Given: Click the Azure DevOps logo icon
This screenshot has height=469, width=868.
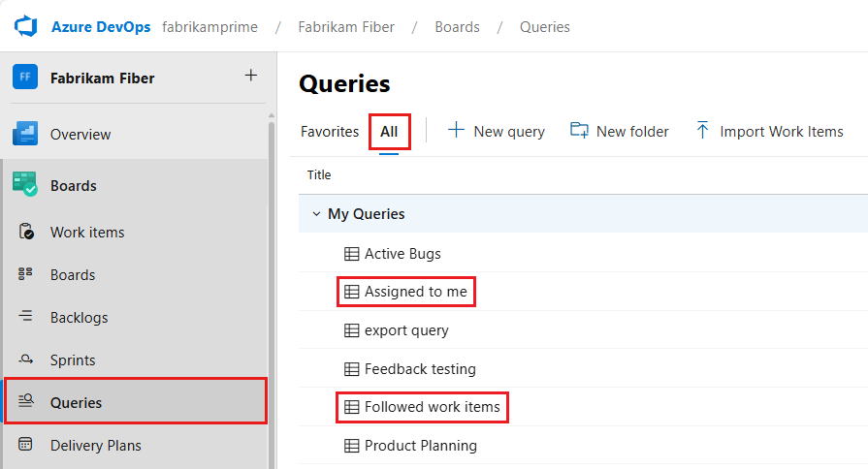Looking at the screenshot, I should coord(25,26).
